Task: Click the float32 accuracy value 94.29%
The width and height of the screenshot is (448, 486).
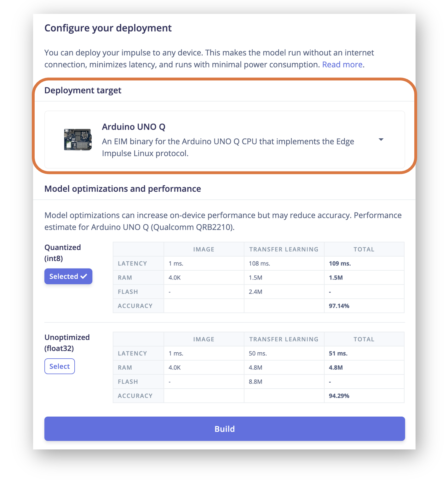Action: tap(339, 396)
